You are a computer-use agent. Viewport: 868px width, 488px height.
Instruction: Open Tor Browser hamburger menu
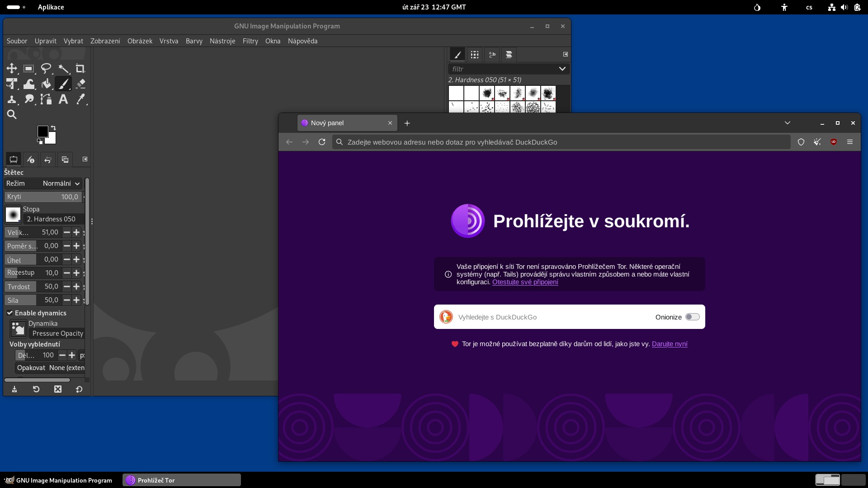pyautogui.click(x=850, y=142)
